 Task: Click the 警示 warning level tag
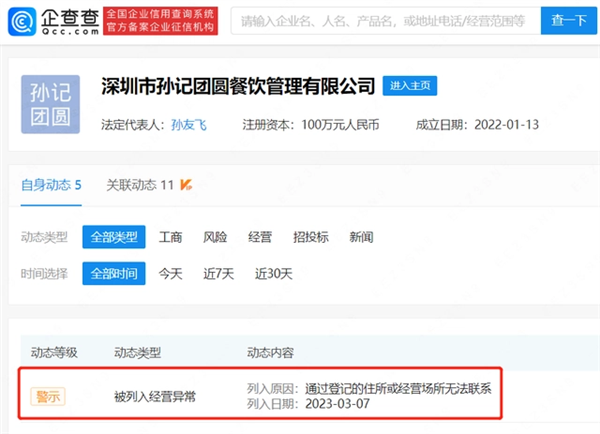point(48,396)
